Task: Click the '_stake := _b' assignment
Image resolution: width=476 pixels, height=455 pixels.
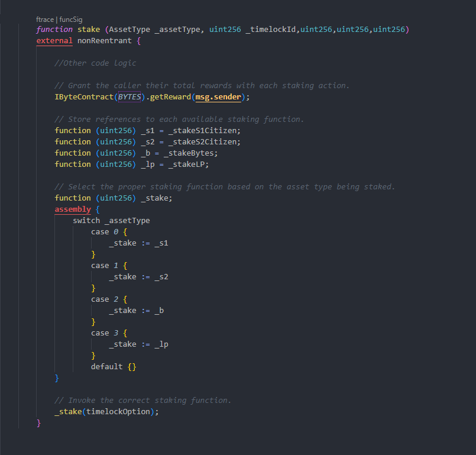Action: point(137,311)
